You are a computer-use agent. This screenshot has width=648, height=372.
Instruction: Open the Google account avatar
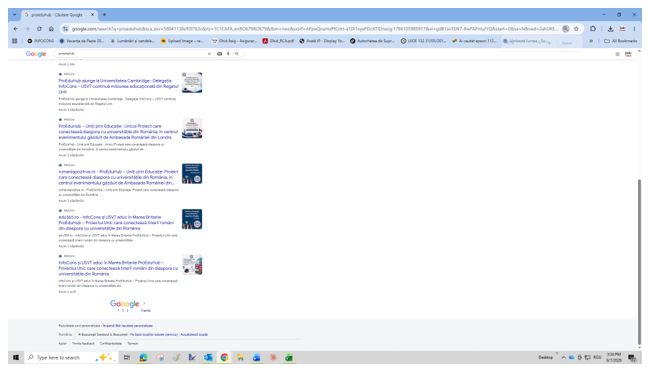click(x=628, y=54)
